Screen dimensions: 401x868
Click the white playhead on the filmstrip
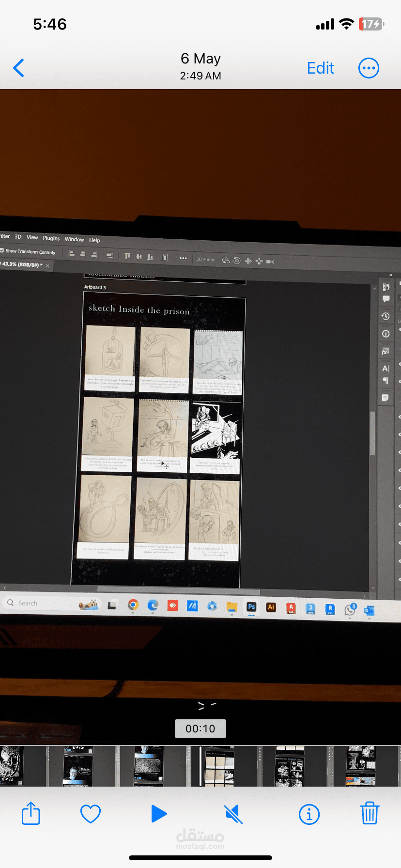tap(200, 766)
